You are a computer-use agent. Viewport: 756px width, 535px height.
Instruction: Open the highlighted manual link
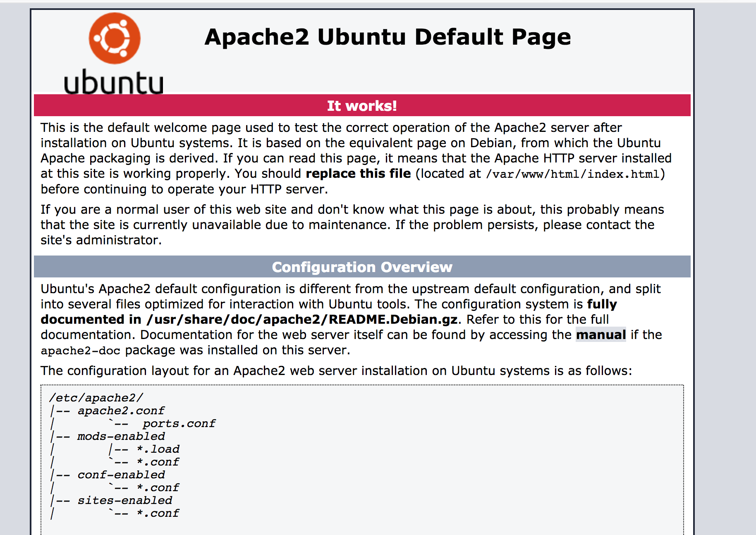click(x=600, y=334)
